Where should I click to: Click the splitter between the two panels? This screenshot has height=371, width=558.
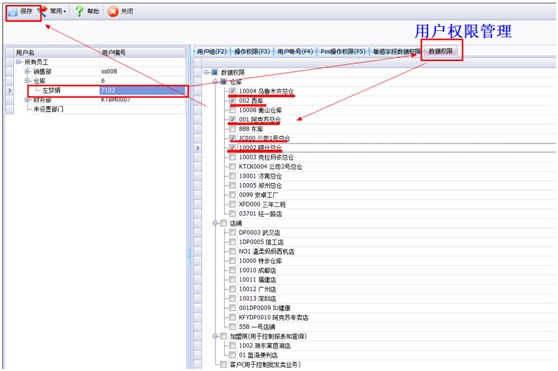189,207
